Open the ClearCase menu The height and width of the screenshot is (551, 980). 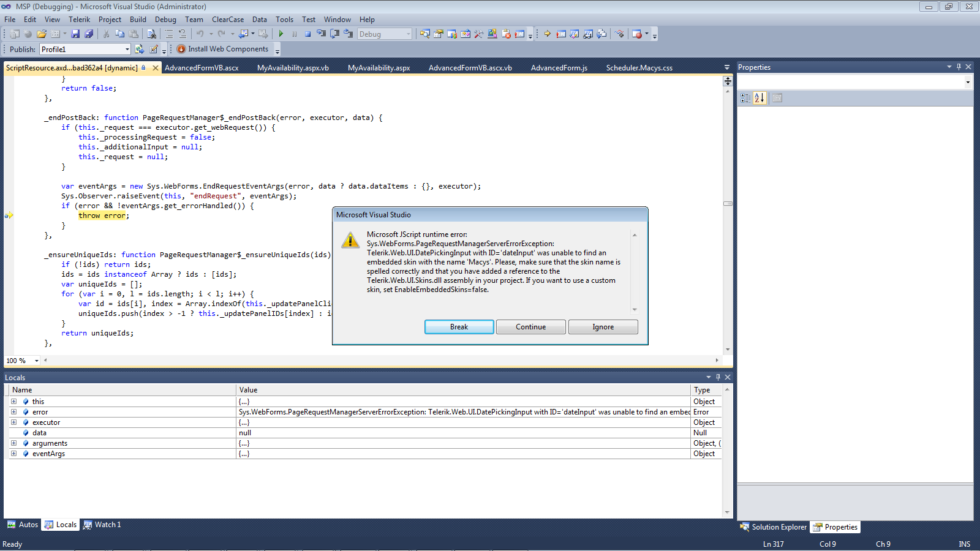pos(228,20)
